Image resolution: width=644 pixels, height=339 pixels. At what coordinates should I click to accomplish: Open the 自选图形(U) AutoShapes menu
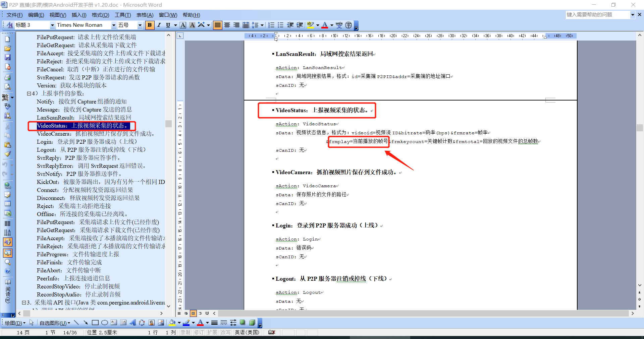[55, 323]
